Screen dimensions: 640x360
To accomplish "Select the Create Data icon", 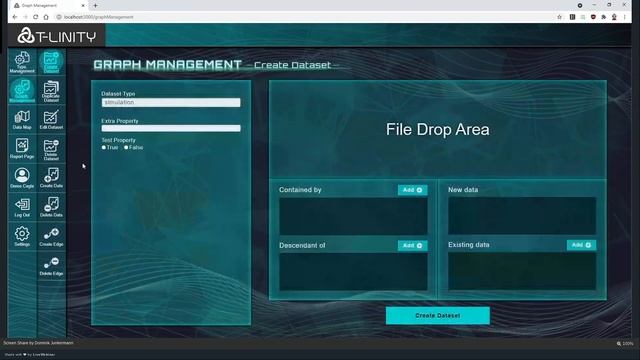I will pyautogui.click(x=51, y=178).
